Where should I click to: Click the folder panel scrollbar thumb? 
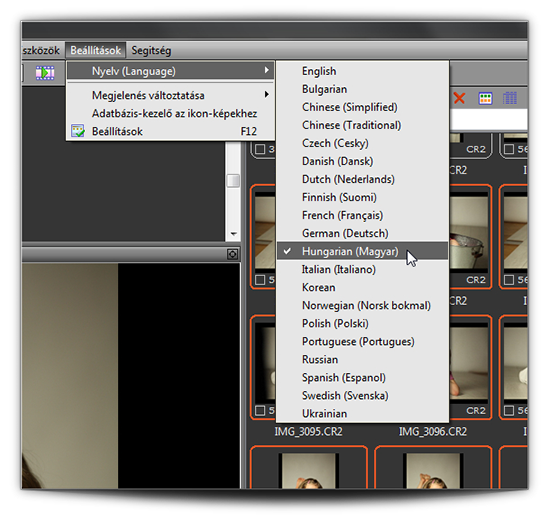pyautogui.click(x=233, y=181)
